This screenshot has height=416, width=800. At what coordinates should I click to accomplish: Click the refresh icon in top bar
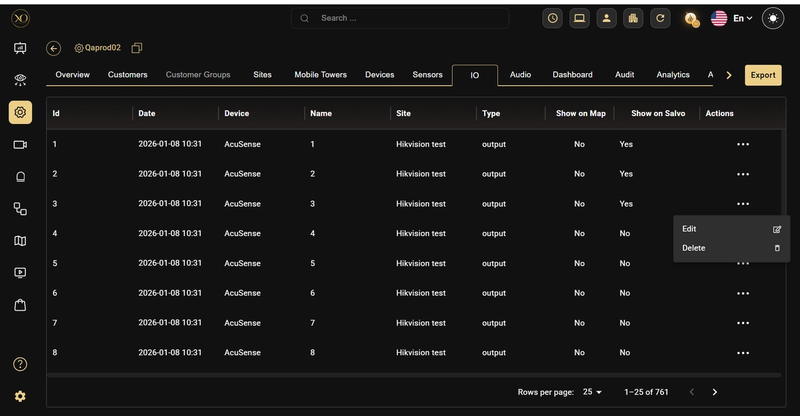point(660,18)
